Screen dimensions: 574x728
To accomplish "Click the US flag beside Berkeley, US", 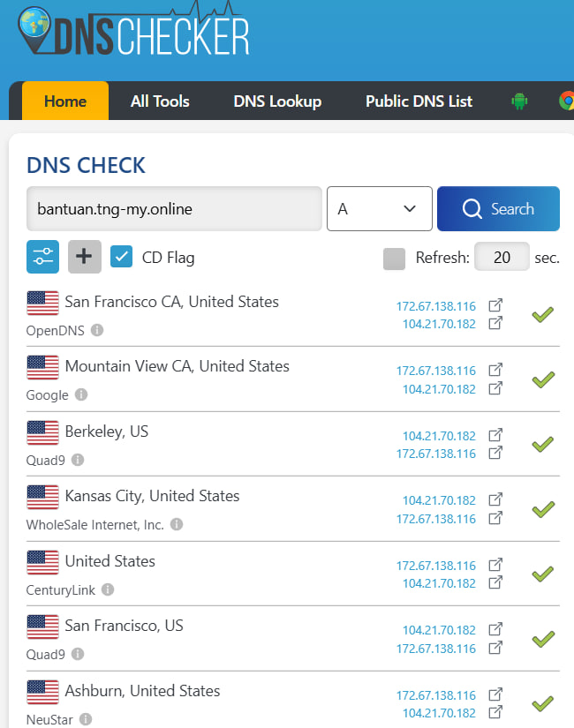I will click(42, 432).
